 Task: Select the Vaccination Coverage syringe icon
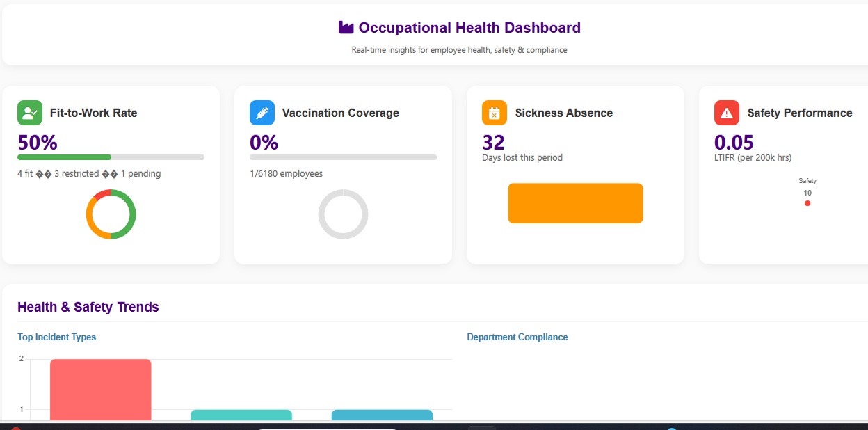[x=262, y=112]
